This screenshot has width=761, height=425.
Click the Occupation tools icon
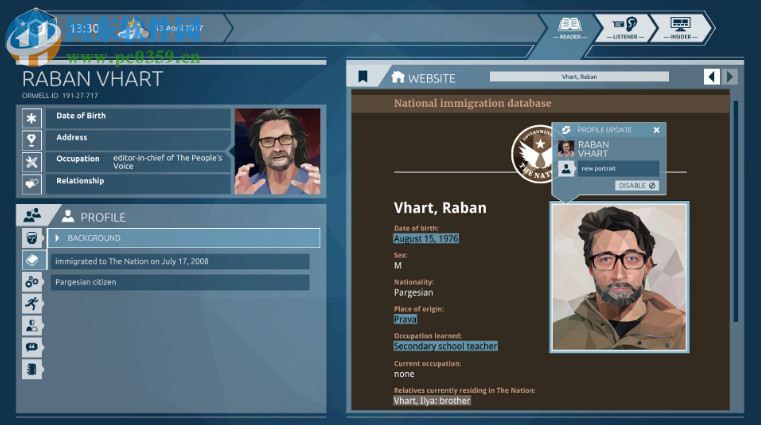click(32, 162)
